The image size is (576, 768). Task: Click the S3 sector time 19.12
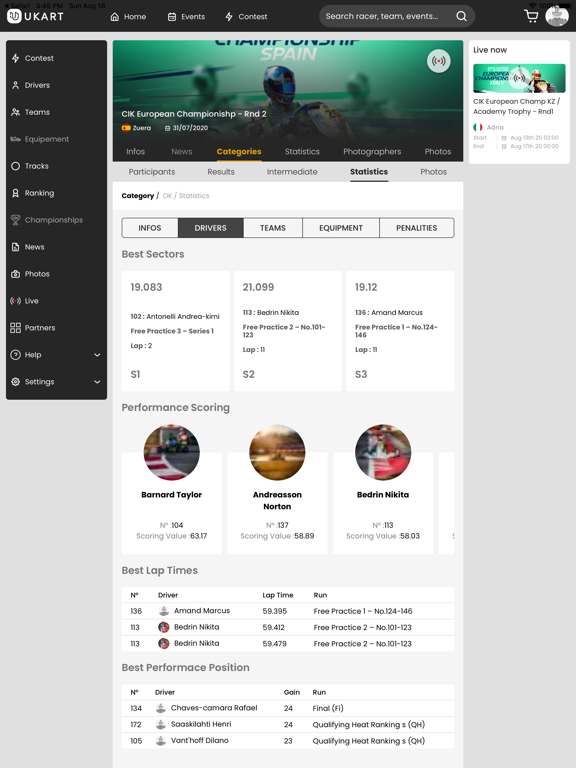point(366,287)
